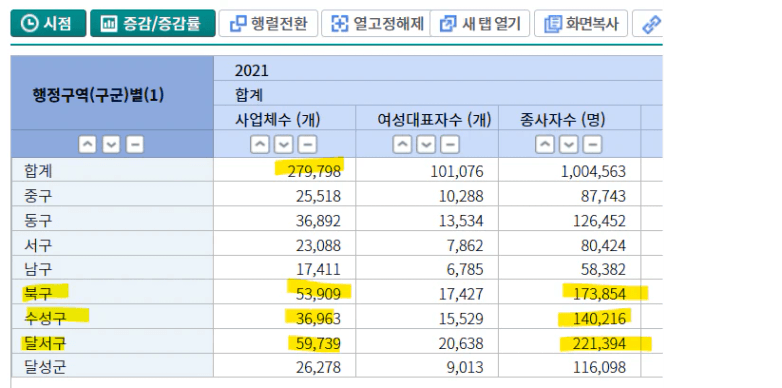Open the 시점 time period selector
782x388 pixels.
(x=48, y=23)
